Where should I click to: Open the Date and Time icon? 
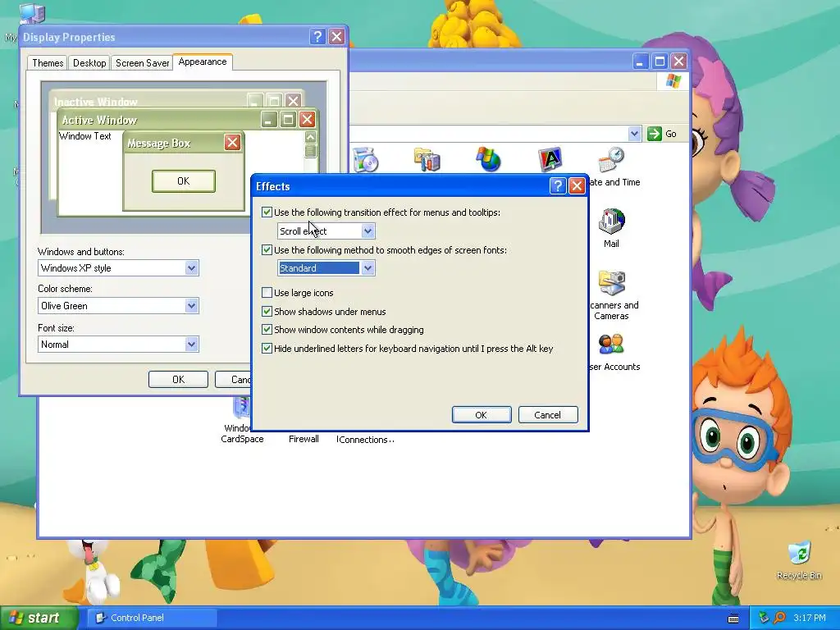pos(611,160)
